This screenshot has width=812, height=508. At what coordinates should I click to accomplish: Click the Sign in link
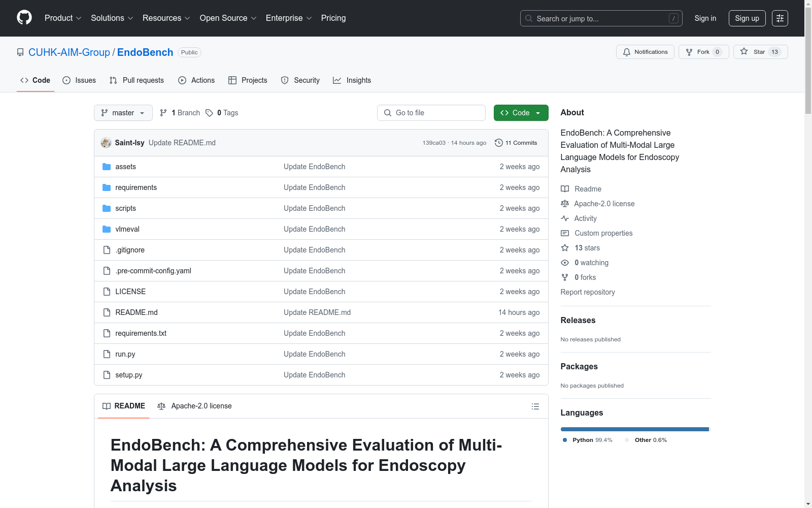pos(705,18)
